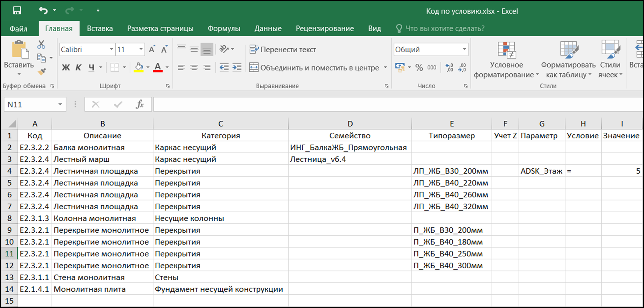Open the Буфер обмена dialog launcher
644x308 pixels.
[53, 86]
